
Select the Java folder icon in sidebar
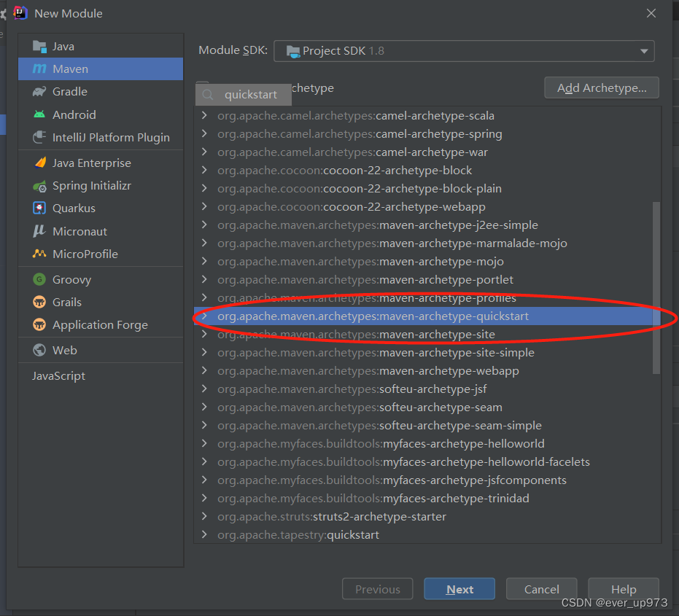(39, 47)
